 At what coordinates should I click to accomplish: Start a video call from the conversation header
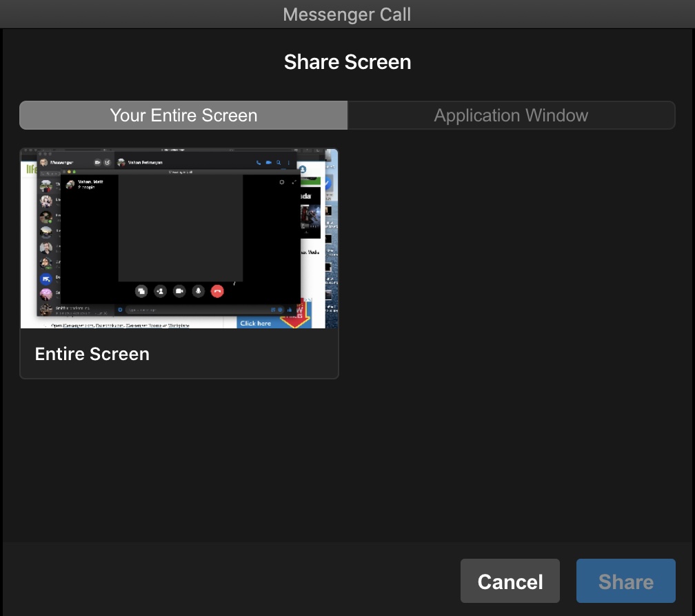click(x=269, y=163)
